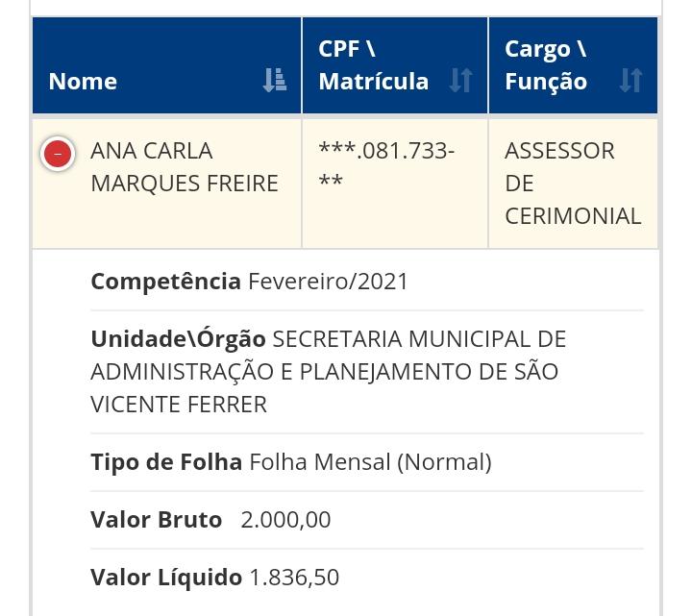Click the Cargo \ Função header text
The image size is (692, 616).
click(546, 65)
